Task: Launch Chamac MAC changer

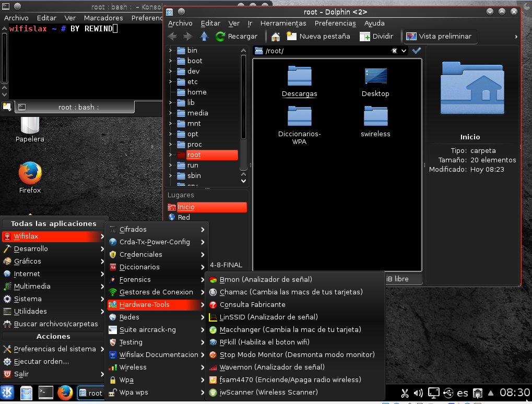Action: pyautogui.click(x=295, y=292)
